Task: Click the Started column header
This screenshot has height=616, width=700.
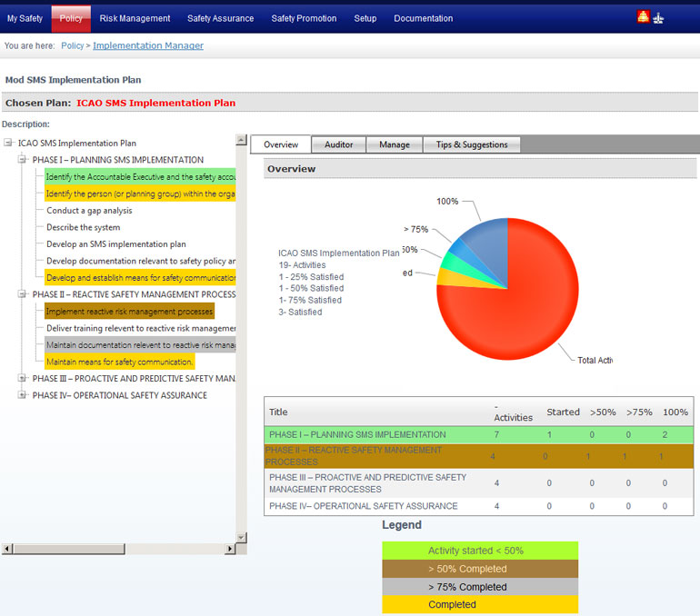Action: [563, 412]
